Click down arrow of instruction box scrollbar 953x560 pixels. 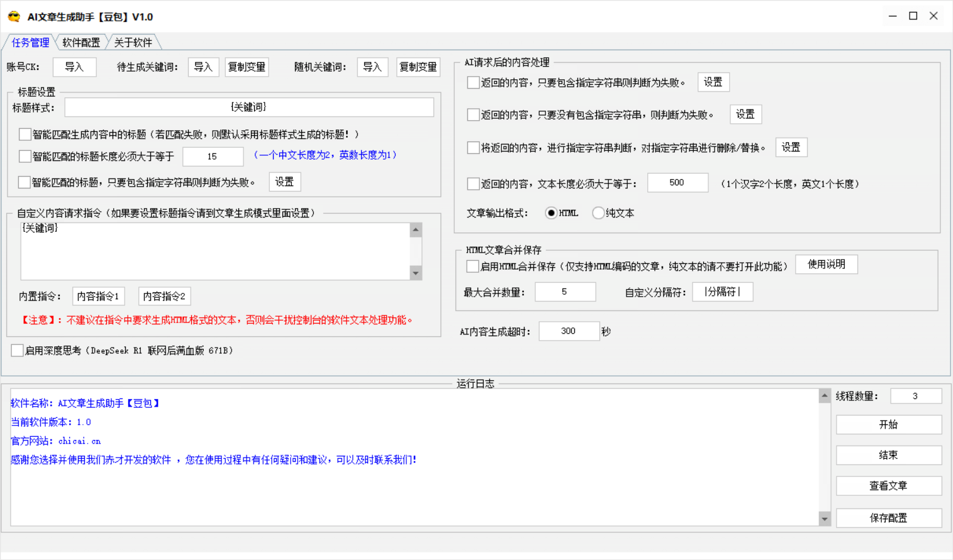pyautogui.click(x=416, y=273)
